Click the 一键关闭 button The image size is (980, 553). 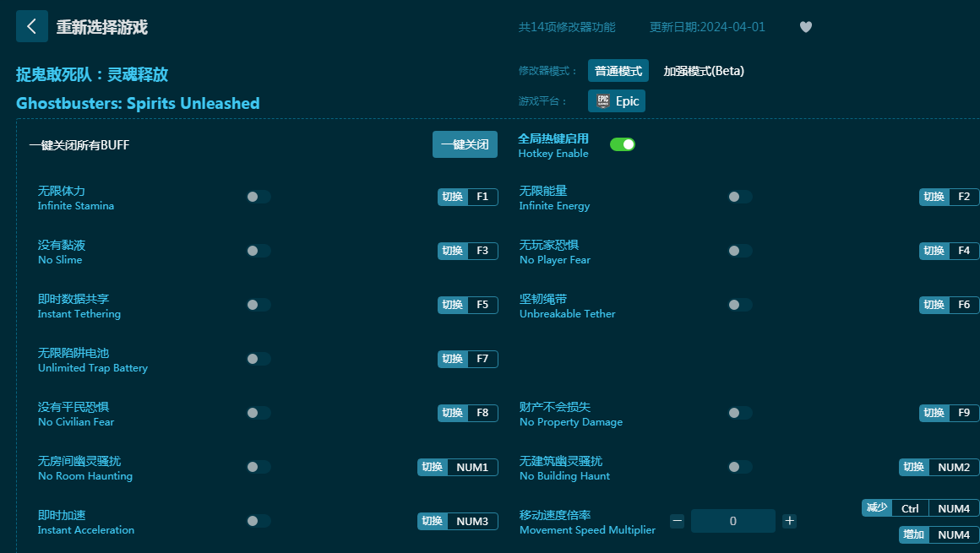point(465,144)
